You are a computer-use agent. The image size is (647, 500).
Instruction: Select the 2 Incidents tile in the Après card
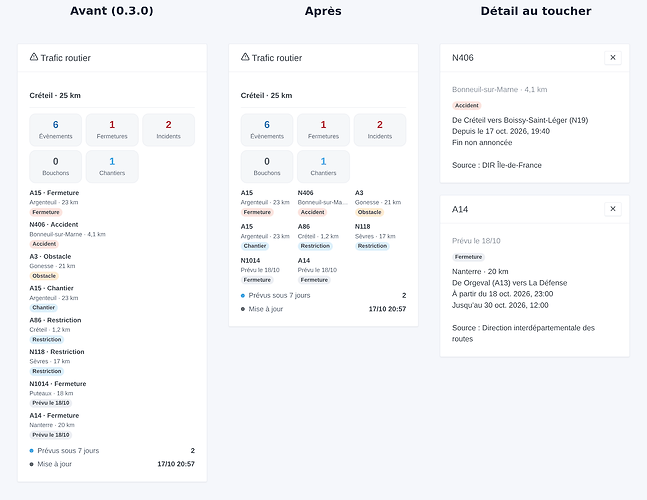tap(380, 130)
